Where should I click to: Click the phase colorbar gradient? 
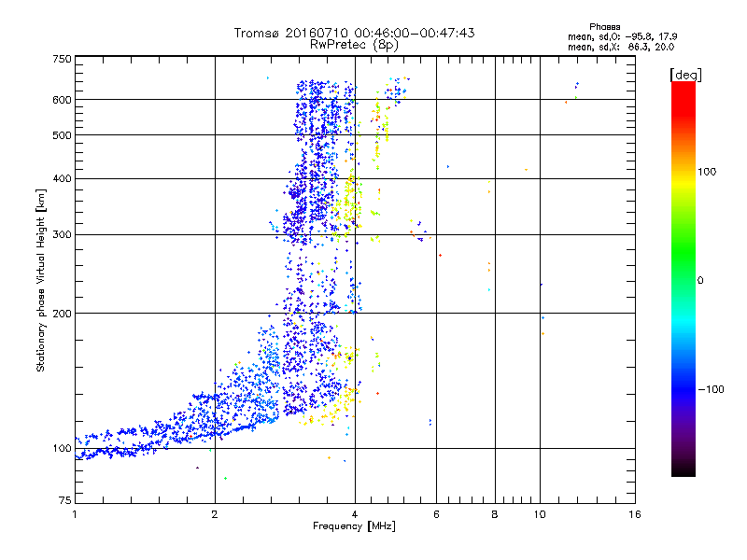(684, 278)
